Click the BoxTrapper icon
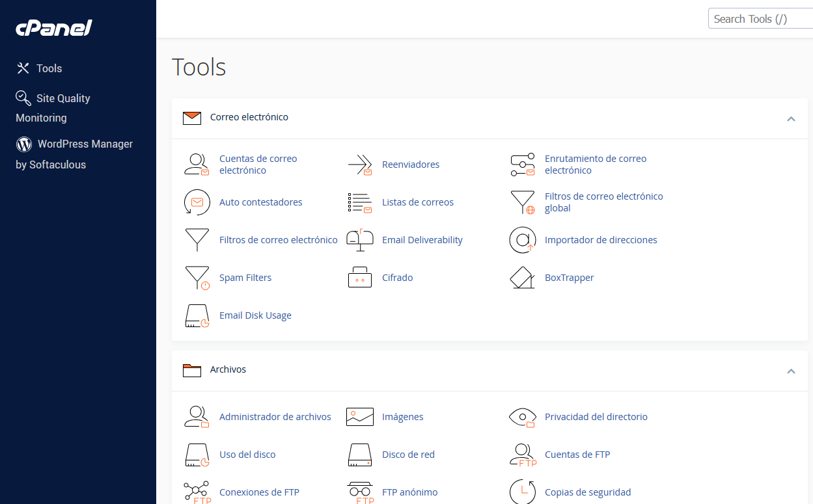This screenshot has width=813, height=504. pyautogui.click(x=522, y=278)
